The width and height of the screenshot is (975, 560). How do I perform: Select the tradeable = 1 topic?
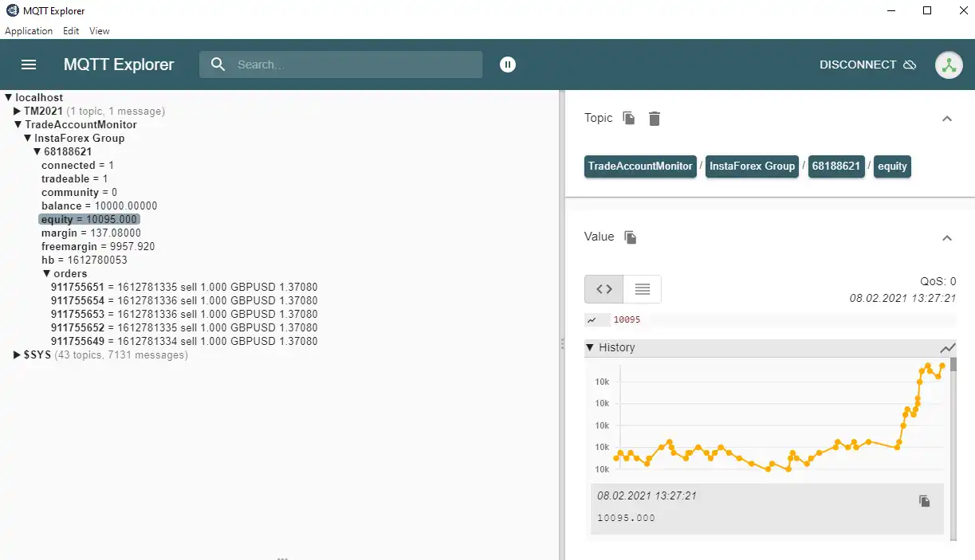(x=75, y=179)
